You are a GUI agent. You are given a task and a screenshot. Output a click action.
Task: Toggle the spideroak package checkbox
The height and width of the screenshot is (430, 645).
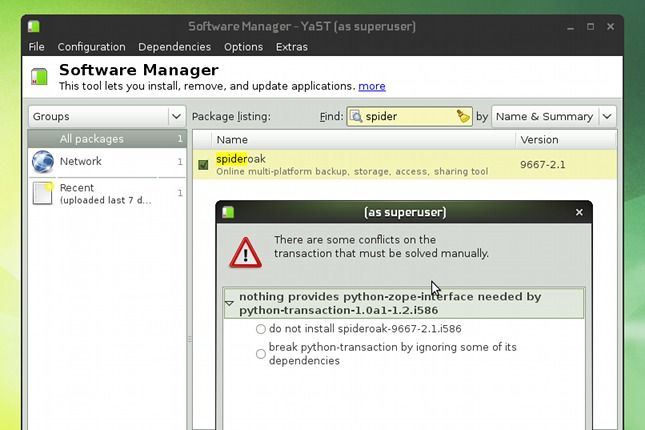pos(203,165)
